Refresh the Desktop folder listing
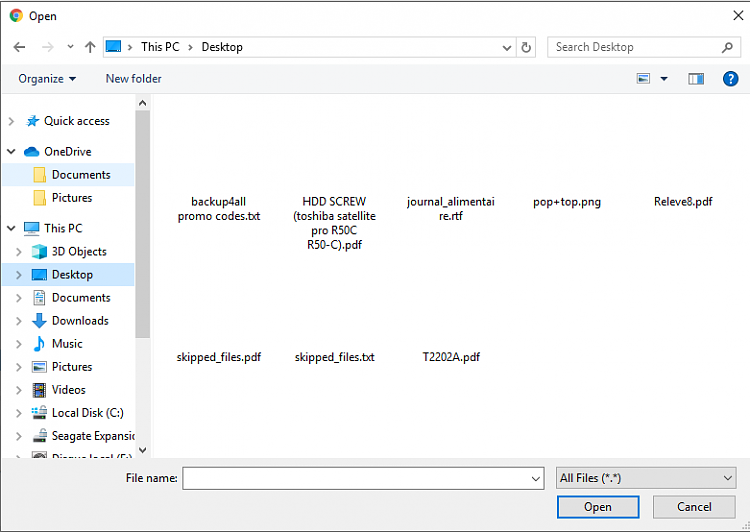 526,47
